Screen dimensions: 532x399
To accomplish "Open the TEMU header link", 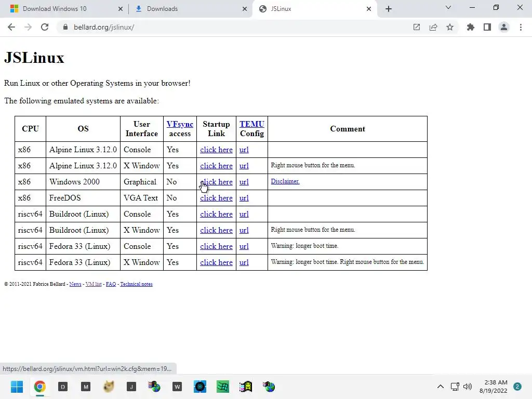I will pyautogui.click(x=252, y=124).
